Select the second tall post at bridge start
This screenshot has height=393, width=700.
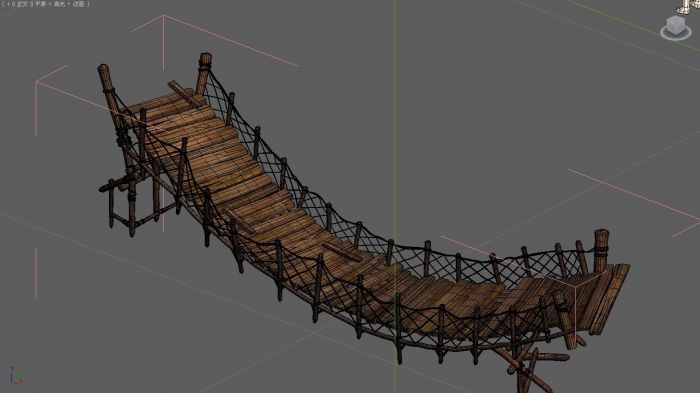tap(203, 74)
